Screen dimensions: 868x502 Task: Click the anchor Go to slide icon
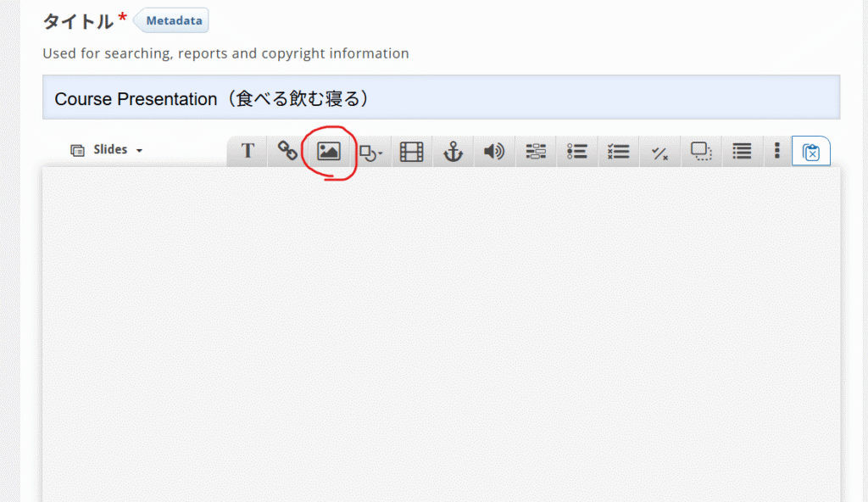point(453,152)
